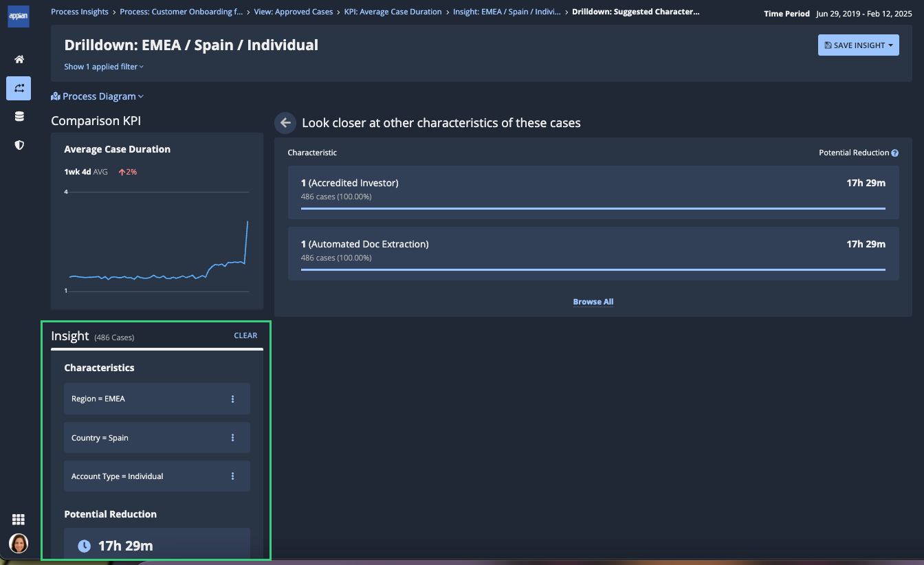Viewport: 924px width, 565px height.
Task: Expand Show 1 applied filter
Action: [104, 67]
